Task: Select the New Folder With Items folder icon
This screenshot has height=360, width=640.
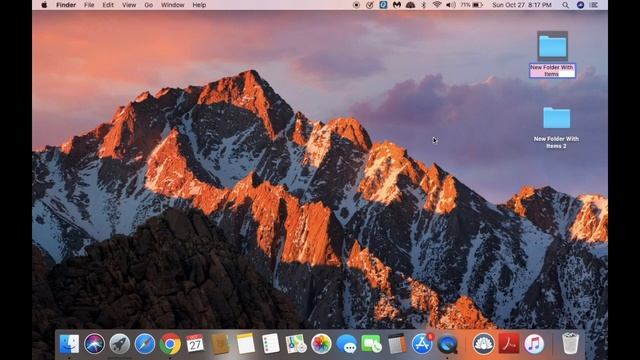Action: point(552,46)
